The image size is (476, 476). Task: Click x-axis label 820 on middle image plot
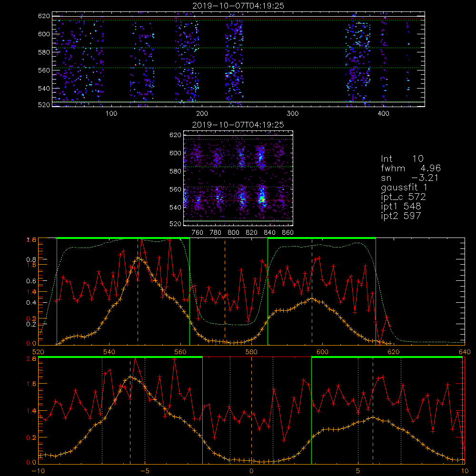pos(252,233)
